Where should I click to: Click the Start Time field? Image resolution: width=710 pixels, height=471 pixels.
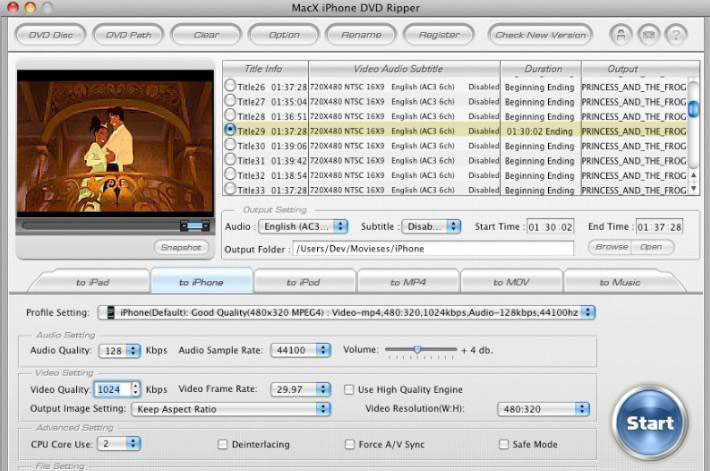tap(550, 227)
